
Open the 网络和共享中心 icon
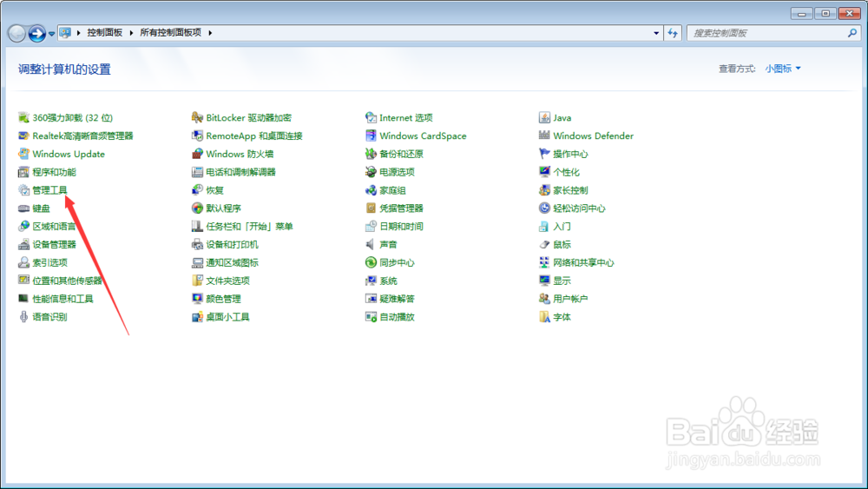pyautogui.click(x=544, y=262)
